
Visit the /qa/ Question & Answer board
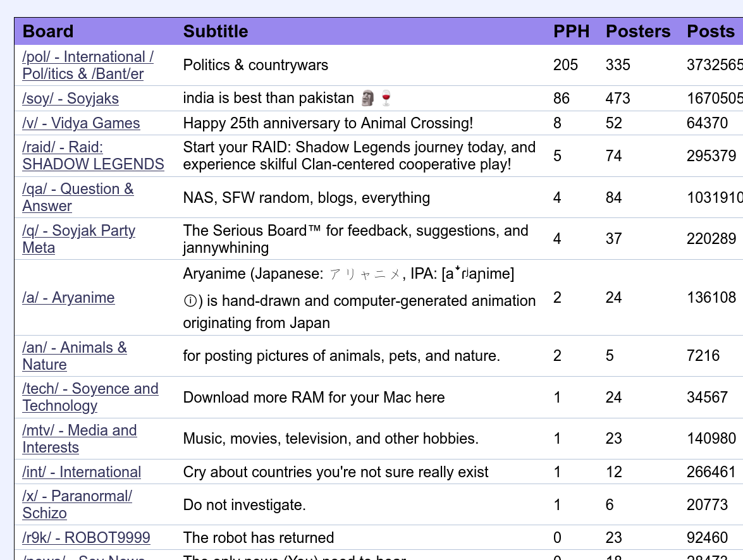78,198
